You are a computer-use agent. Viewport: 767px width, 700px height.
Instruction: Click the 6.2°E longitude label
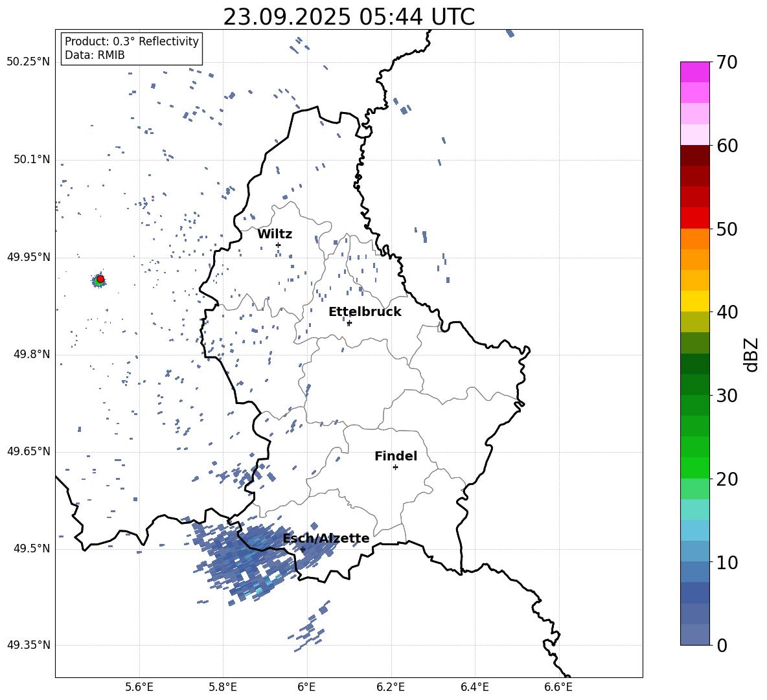pos(391,687)
